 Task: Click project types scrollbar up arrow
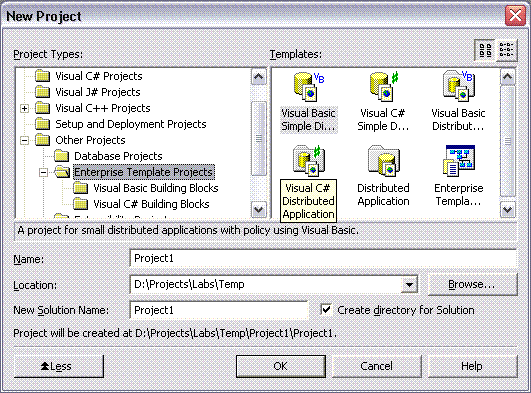point(259,77)
